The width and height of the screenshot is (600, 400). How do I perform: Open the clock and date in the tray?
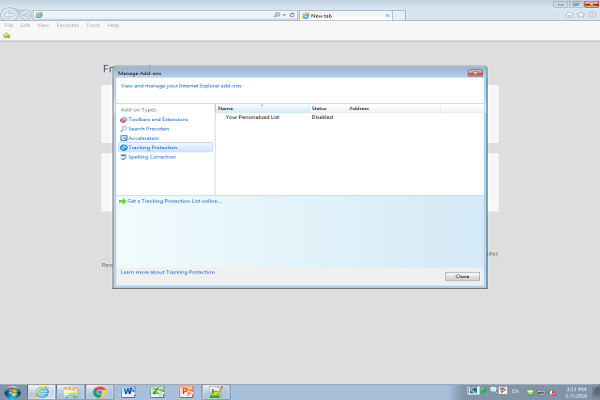click(576, 392)
